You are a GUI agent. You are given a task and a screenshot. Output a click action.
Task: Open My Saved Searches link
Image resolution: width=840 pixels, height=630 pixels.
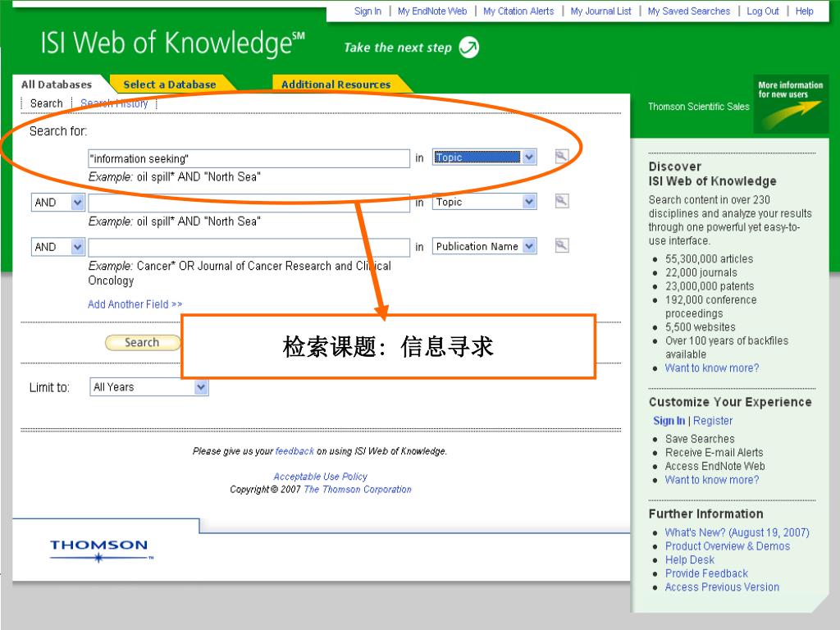[x=688, y=11]
